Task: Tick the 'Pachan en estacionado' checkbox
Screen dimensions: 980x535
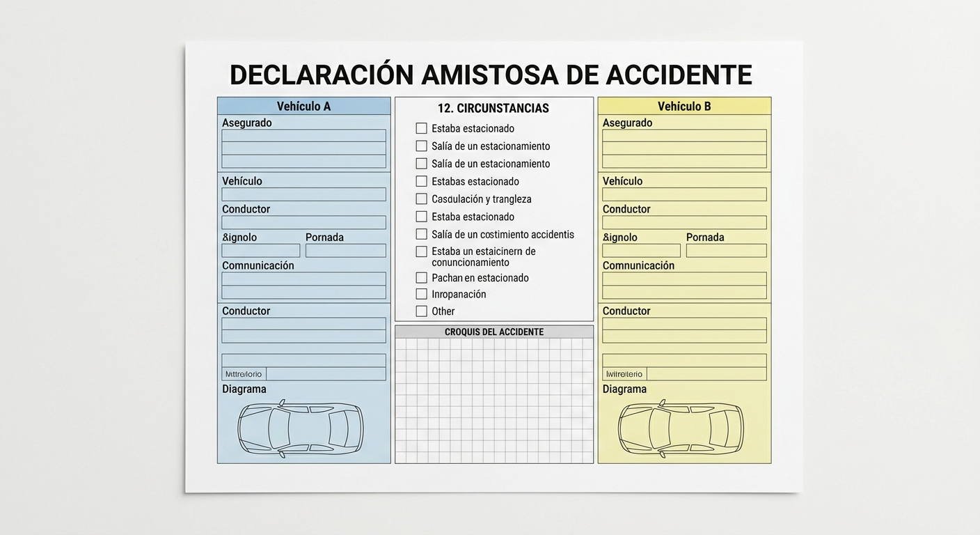Action: (421, 277)
